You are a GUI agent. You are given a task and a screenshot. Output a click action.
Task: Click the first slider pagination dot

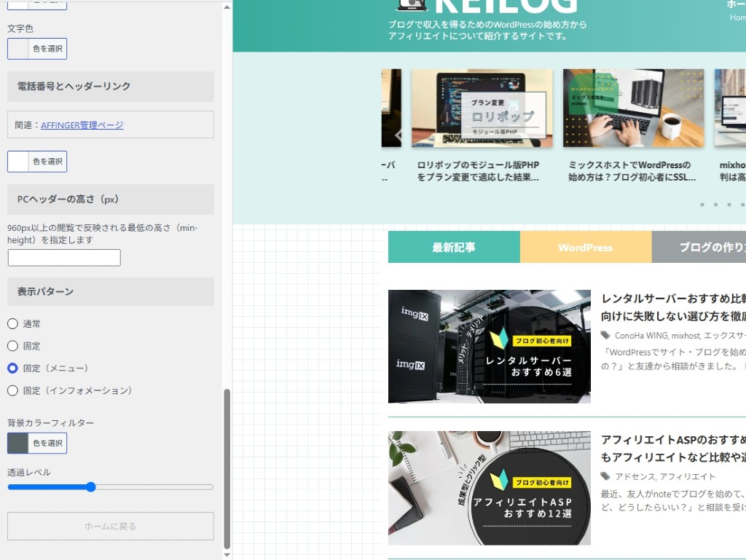coord(702,205)
